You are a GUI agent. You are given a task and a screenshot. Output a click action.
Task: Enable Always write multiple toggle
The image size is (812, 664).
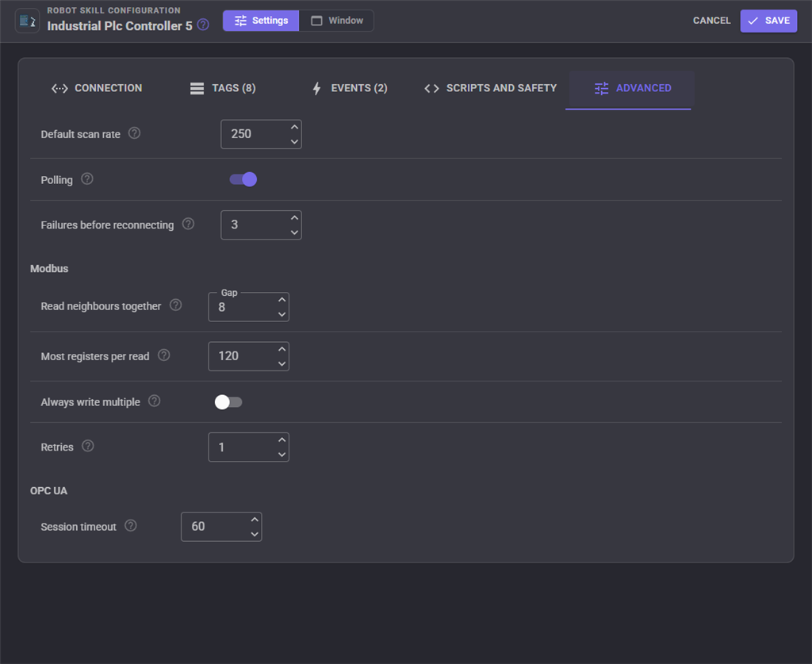(228, 402)
